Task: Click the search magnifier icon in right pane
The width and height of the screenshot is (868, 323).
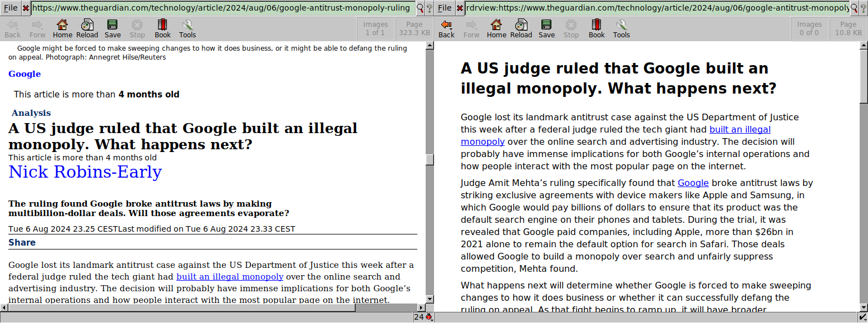Action: [x=854, y=8]
